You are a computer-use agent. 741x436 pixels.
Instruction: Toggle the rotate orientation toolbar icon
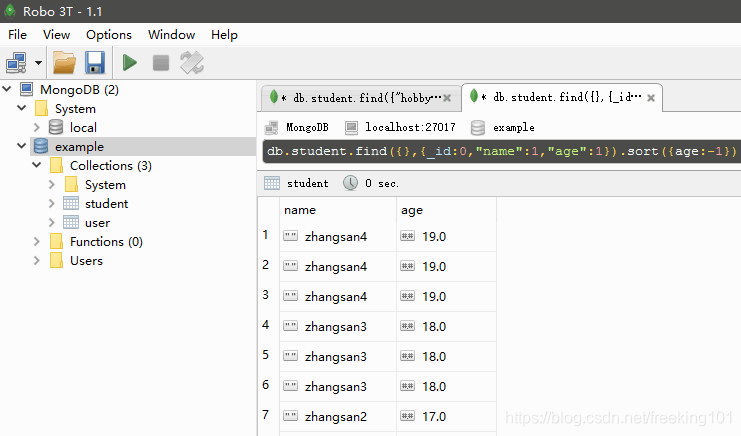(x=192, y=63)
